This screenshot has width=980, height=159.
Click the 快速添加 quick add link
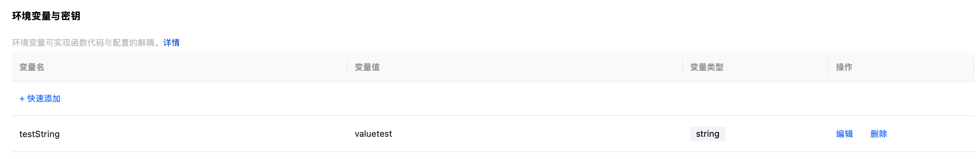(x=44, y=99)
